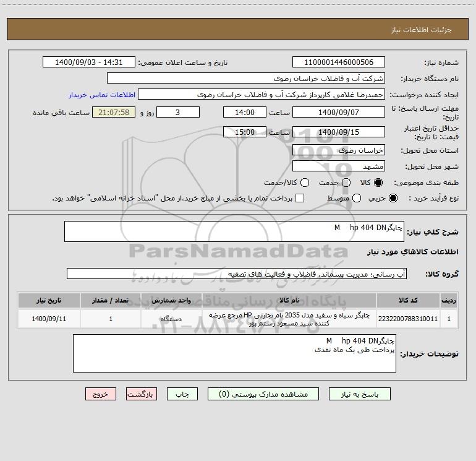Screen dimensions: 476x461
Task: Click the جزئیات اطلاعات نیاز header title
Action: 422,30
